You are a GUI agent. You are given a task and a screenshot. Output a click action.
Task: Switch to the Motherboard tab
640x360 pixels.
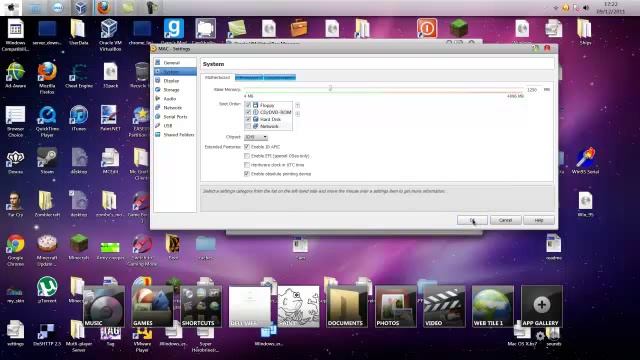pyautogui.click(x=218, y=77)
